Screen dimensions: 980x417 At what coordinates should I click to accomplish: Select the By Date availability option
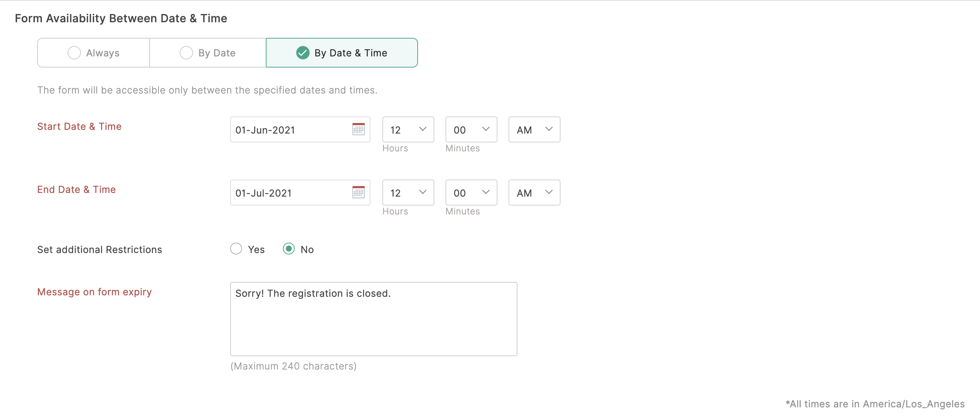208,53
